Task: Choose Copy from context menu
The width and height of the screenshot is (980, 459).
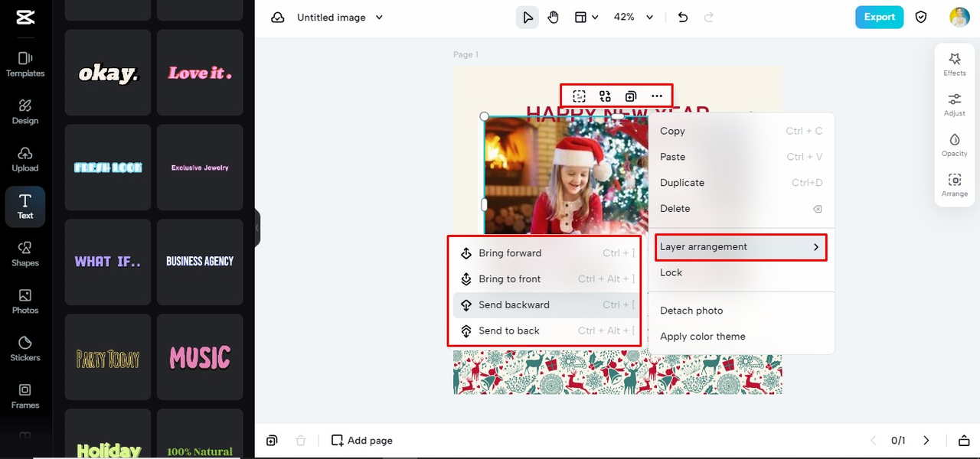Action: point(741,131)
